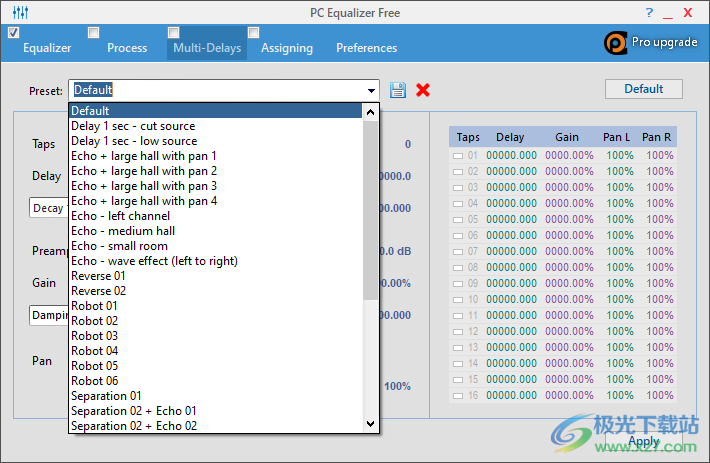Enable tap 05 checkbox in taps table
Screen dimensions: 710x463
[x=458, y=220]
